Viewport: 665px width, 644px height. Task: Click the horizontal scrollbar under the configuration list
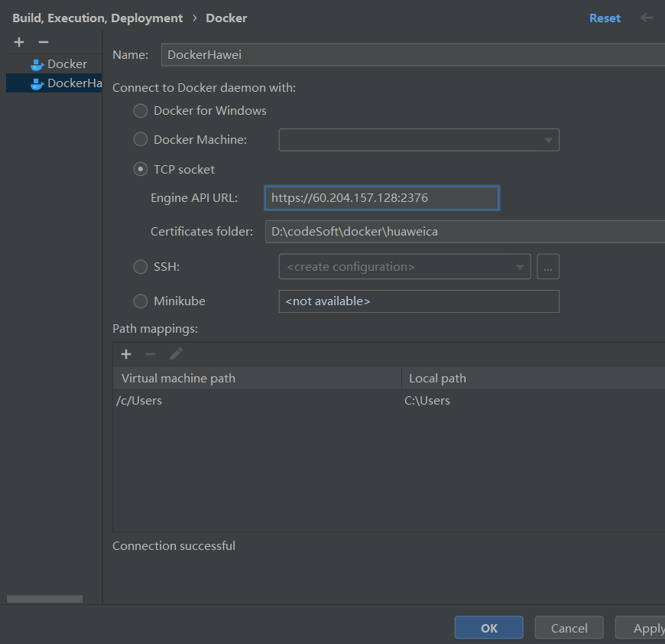tap(44, 599)
